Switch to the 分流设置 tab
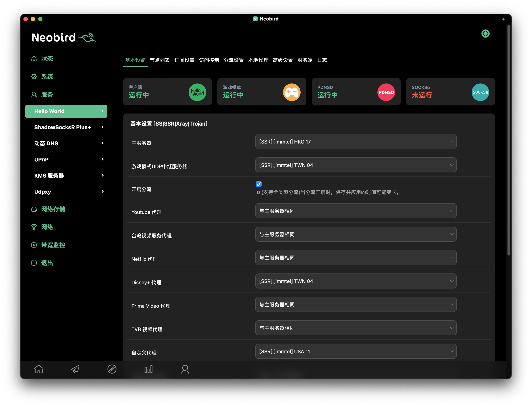 [x=233, y=60]
